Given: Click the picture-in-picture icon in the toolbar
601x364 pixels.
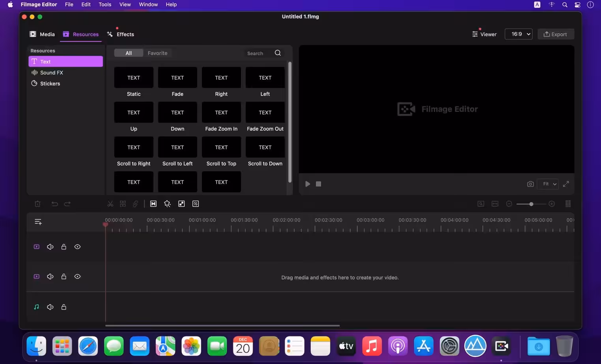Looking at the screenshot, I should 181,204.
